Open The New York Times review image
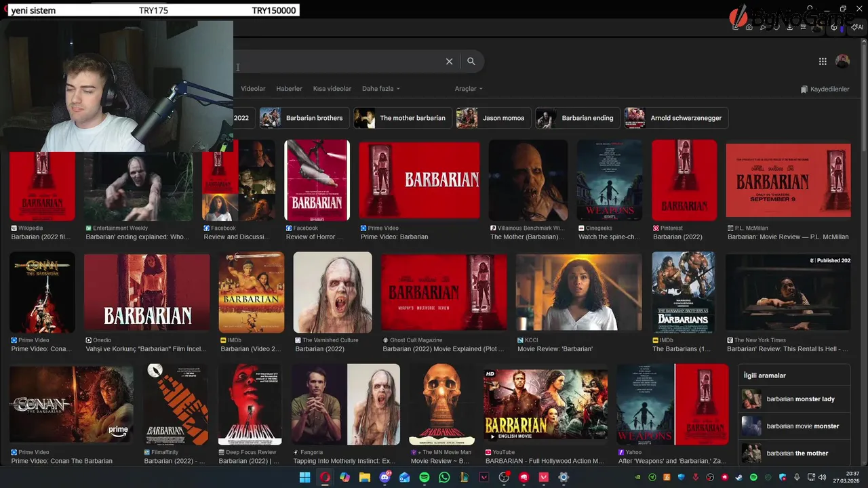 [788, 292]
